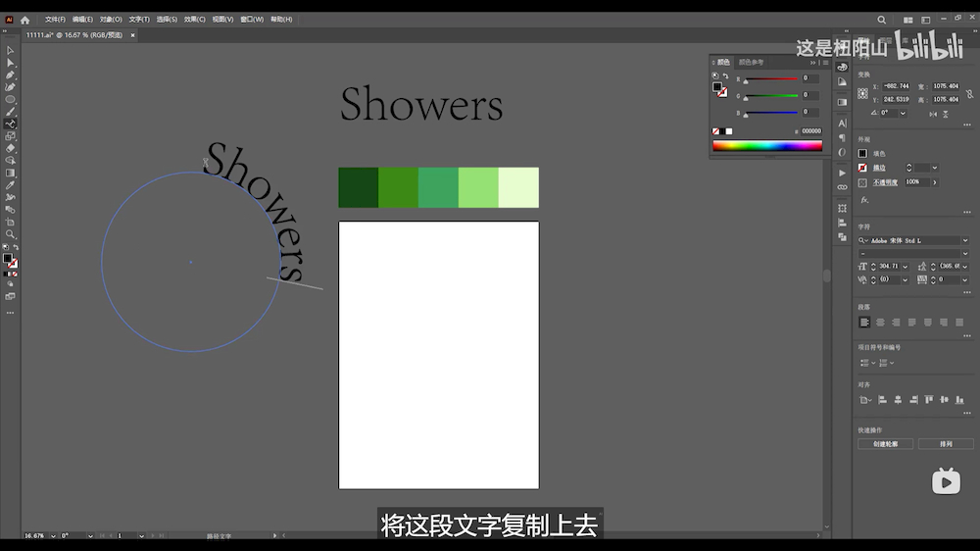Viewport: 980px width, 551px height.
Task: Open the 效果(C) menu
Action: (x=194, y=20)
